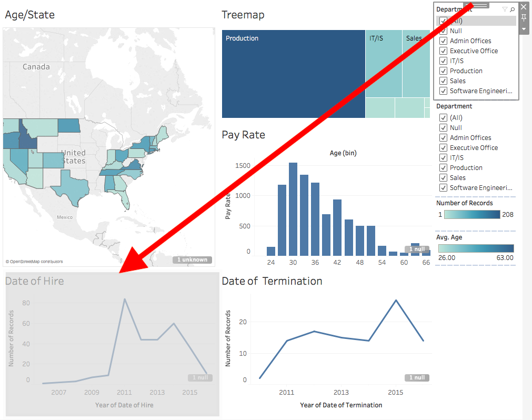Toggle Sales checkbox in floating Department card
532x420 pixels.
point(443,81)
